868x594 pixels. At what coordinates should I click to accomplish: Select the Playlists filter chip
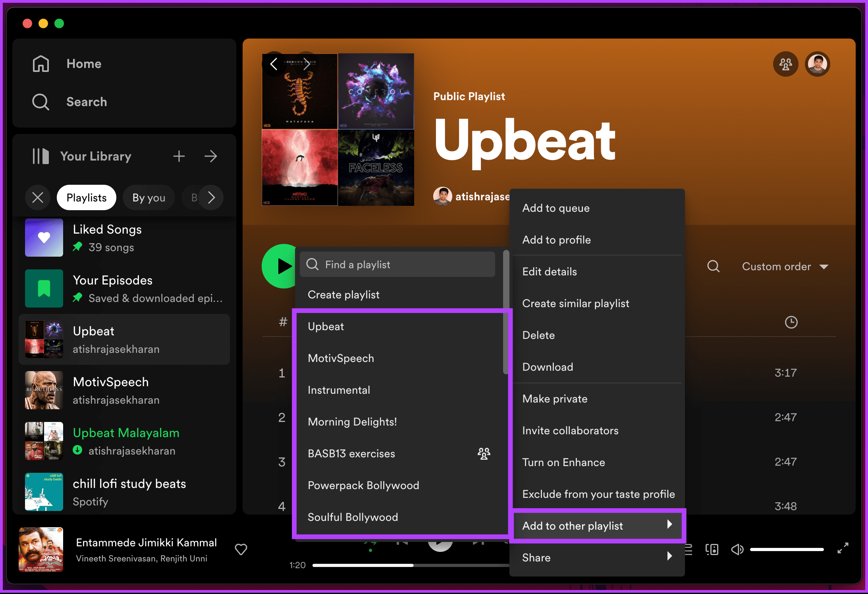[87, 197]
